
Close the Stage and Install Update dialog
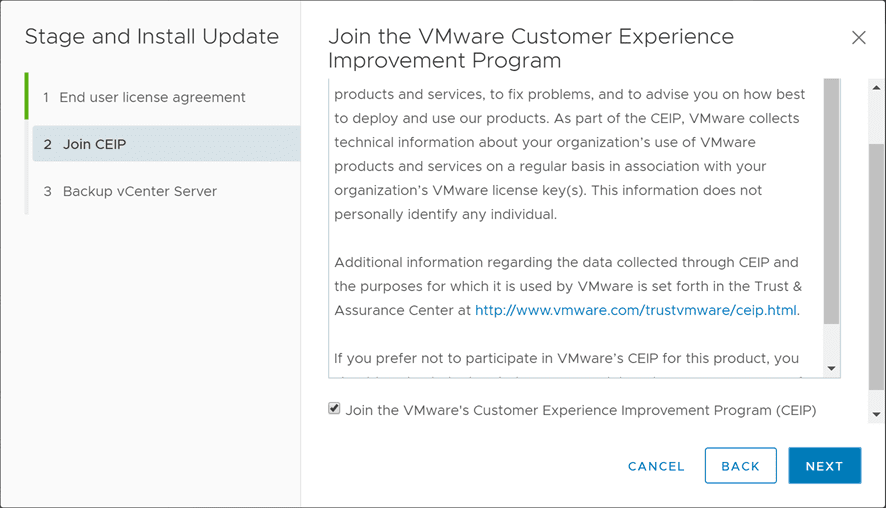pyautogui.click(x=858, y=38)
